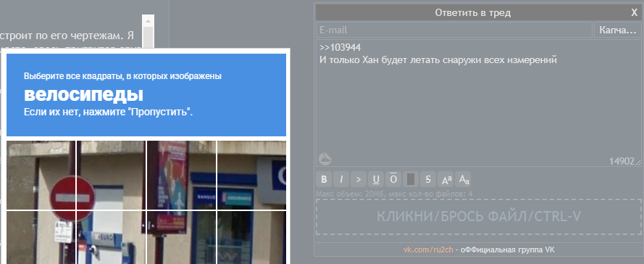Screen dimensions: 644x264
Task: Apply subscript formatting button
Action: pyautogui.click(x=464, y=179)
